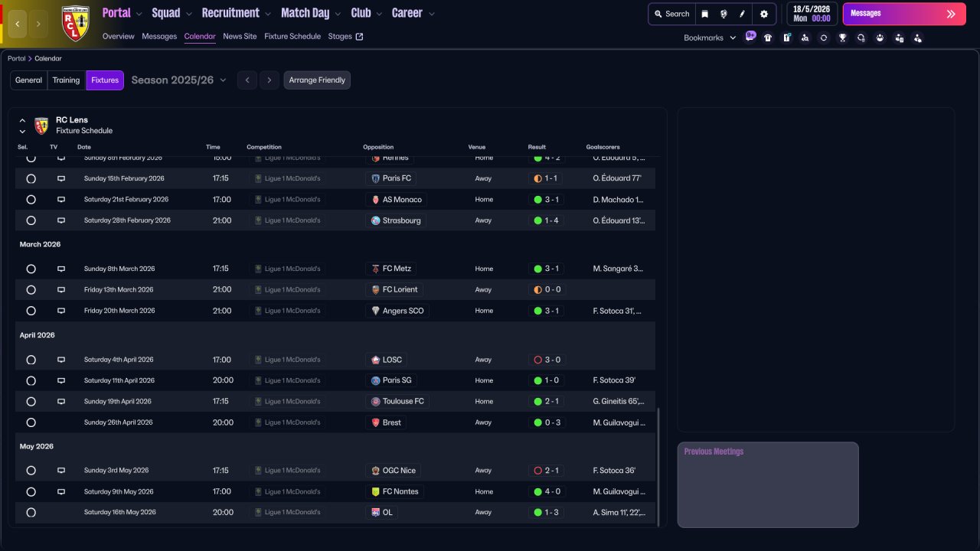
Task: Click the pencil edit icon
Action: (742, 14)
